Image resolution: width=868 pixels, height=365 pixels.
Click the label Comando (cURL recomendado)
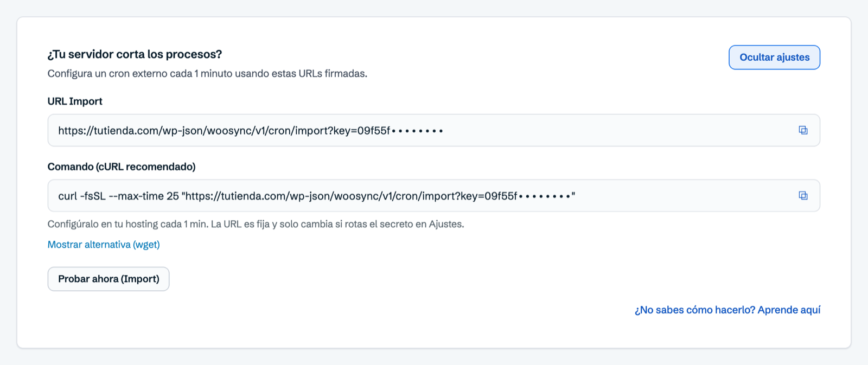tap(122, 167)
